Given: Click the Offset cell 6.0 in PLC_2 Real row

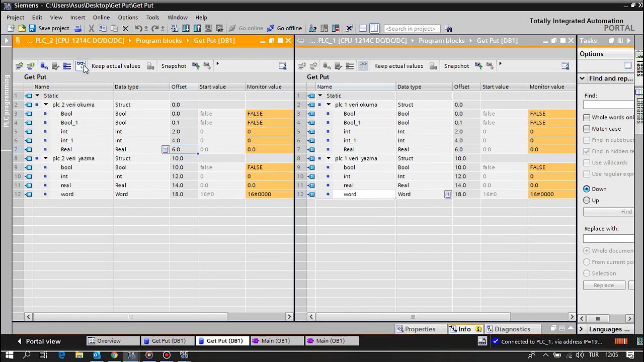Looking at the screenshot, I should [184, 149].
